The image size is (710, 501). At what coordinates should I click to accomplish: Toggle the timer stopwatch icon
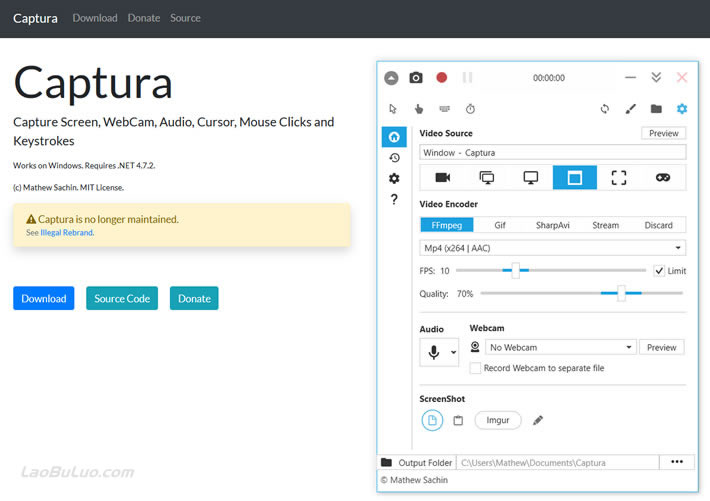tap(470, 109)
